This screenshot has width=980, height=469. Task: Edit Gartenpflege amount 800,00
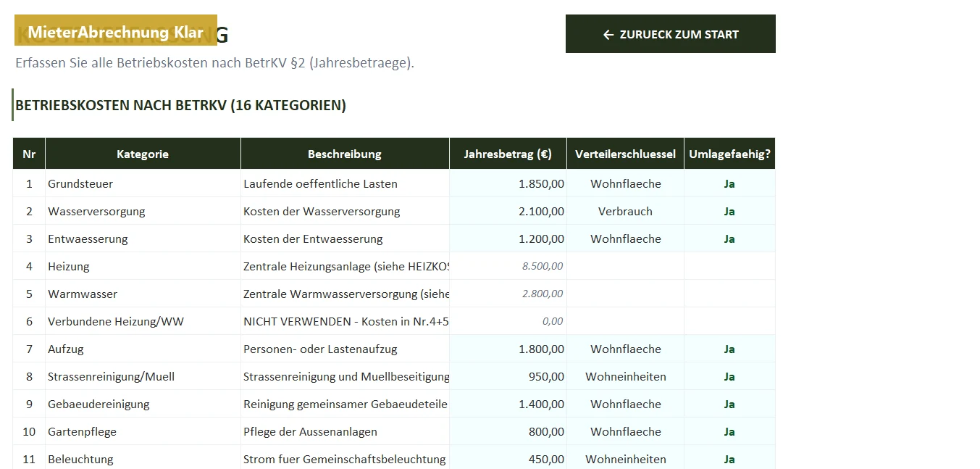508,431
